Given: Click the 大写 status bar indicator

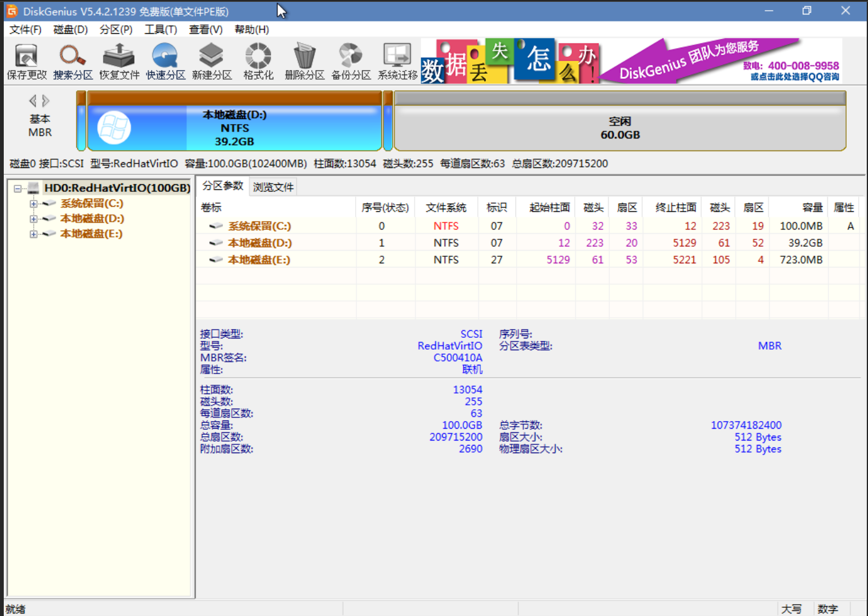Looking at the screenshot, I should click(x=792, y=609).
